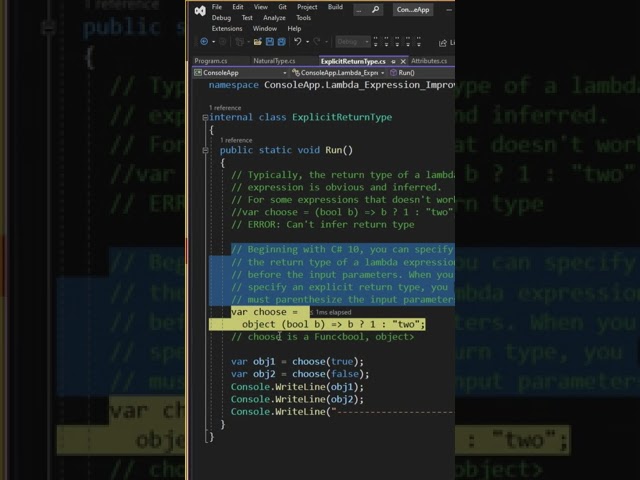The width and height of the screenshot is (640, 480).
Task: Open the Analyze menu
Action: (x=274, y=18)
